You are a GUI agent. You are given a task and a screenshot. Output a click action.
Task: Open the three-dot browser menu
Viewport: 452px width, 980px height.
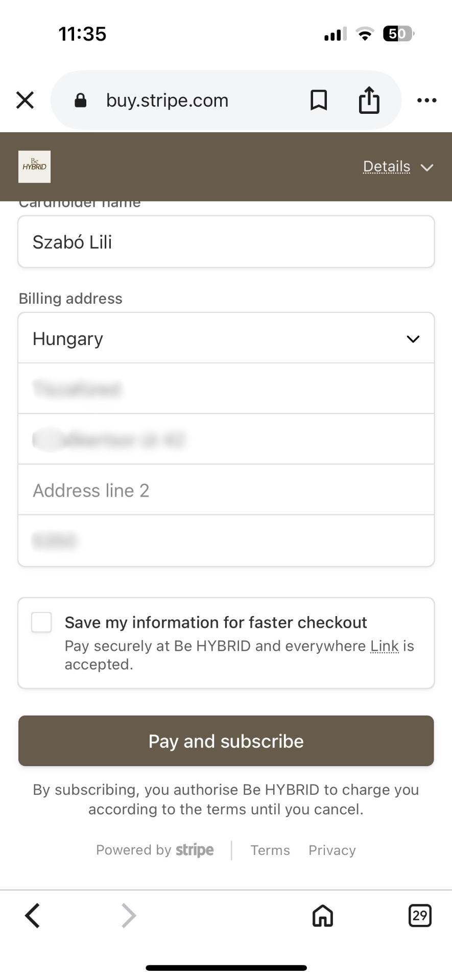click(426, 100)
